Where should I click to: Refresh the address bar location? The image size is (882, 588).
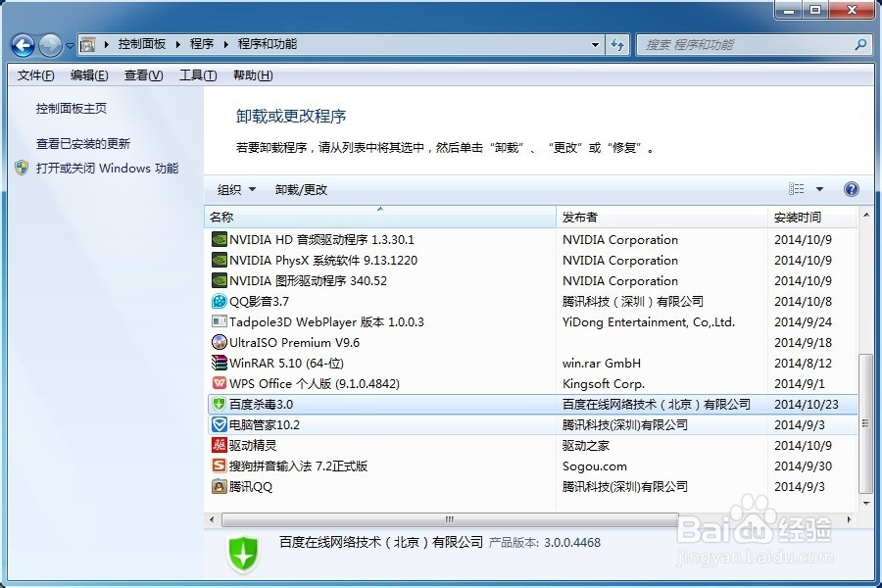point(617,44)
